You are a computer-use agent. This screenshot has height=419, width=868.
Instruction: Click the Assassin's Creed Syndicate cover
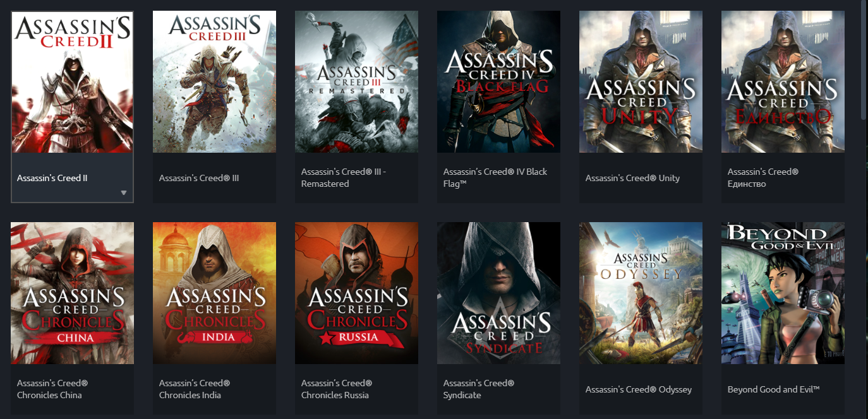(x=498, y=293)
